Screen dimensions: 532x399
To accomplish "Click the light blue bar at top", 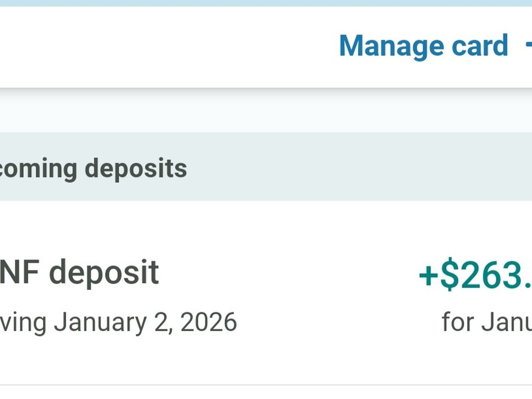I will pyautogui.click(x=266, y=3).
